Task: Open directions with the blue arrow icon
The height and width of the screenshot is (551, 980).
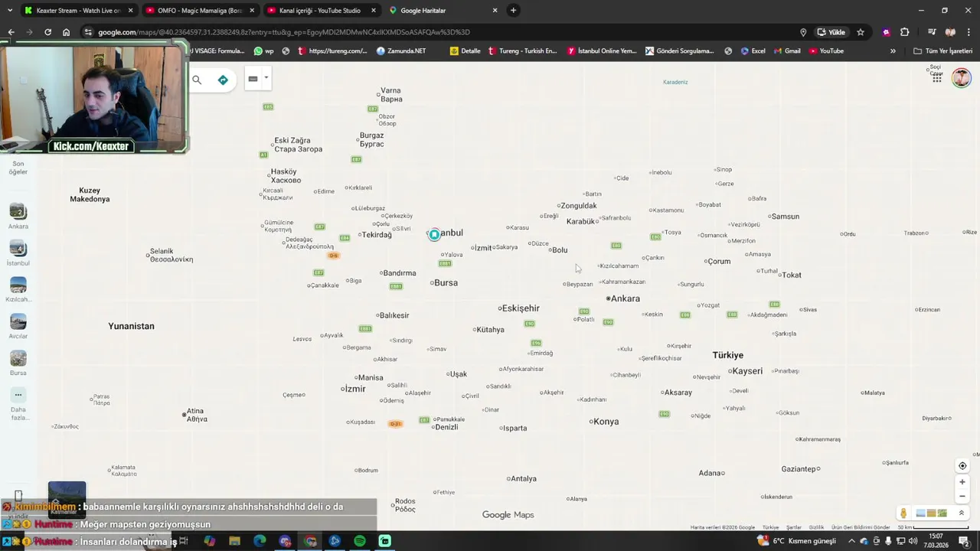Action: pyautogui.click(x=223, y=80)
